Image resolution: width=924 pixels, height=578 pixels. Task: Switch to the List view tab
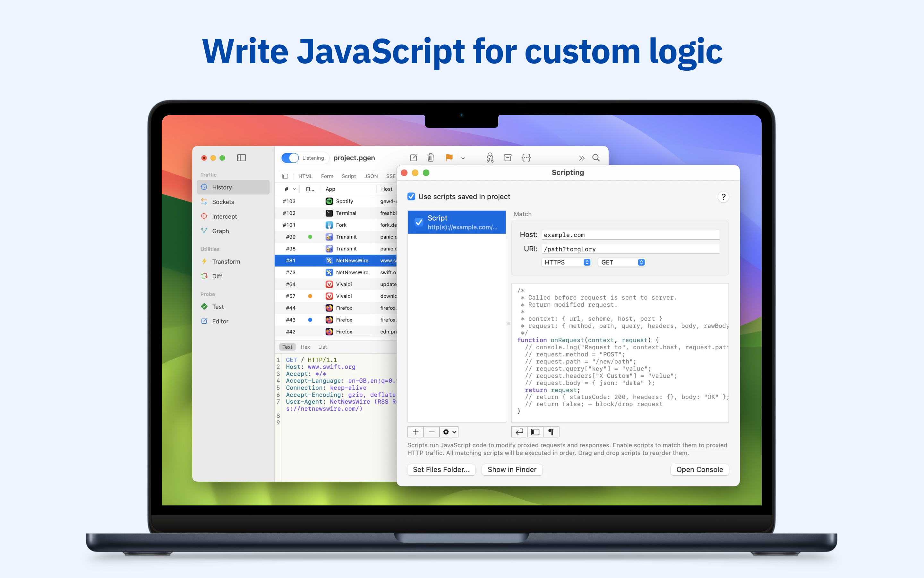[322, 347]
